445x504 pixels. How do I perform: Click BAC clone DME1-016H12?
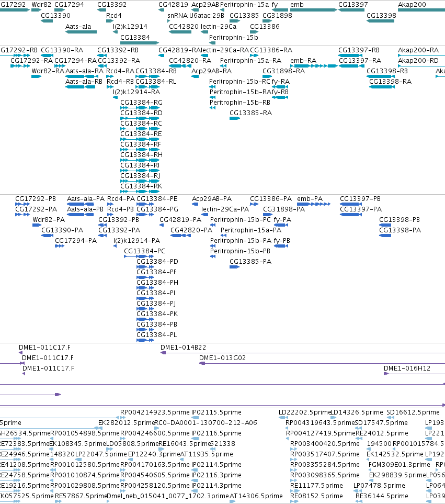point(407,368)
